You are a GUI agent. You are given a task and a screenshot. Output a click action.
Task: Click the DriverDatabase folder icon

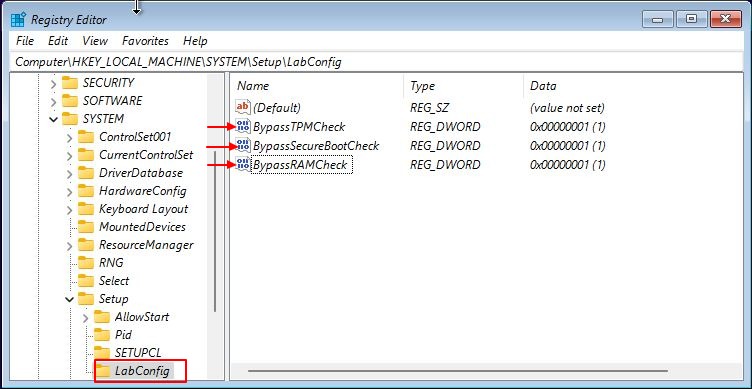(x=86, y=173)
